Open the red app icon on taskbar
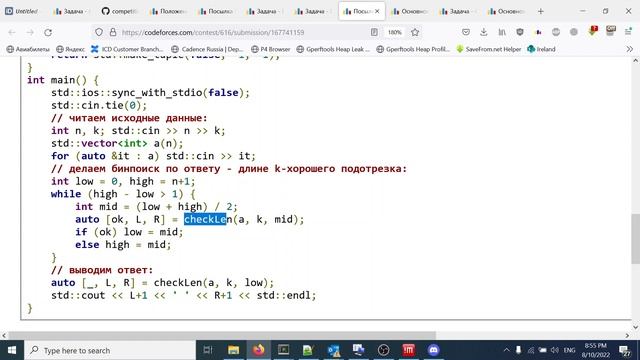640x360 pixels. click(409, 350)
